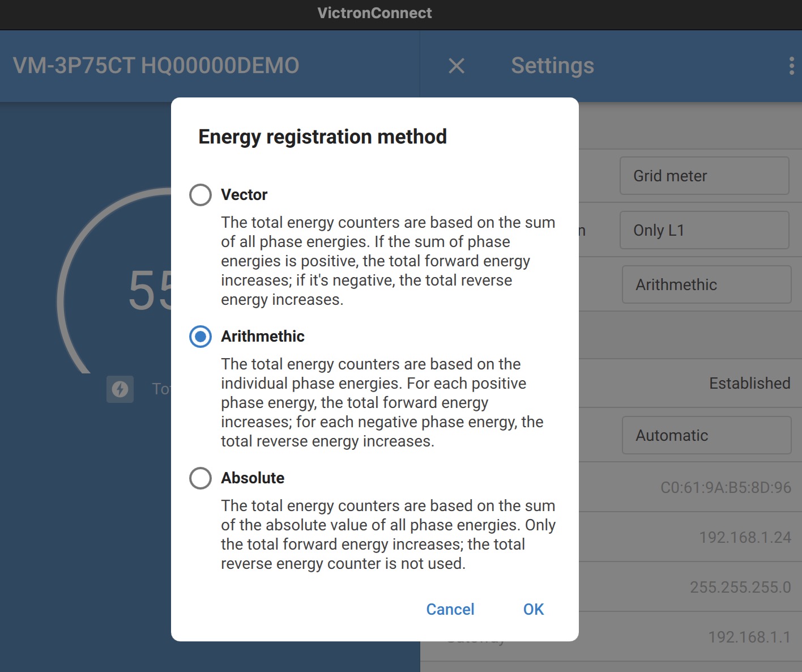The height and width of the screenshot is (672, 802).
Task: Open the Grid meter dropdown
Action: click(x=704, y=176)
